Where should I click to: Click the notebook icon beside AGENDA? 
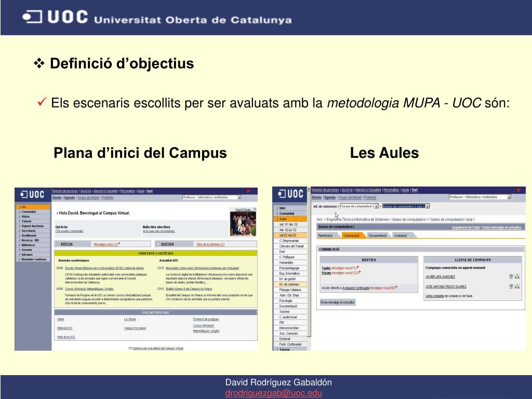(158, 244)
